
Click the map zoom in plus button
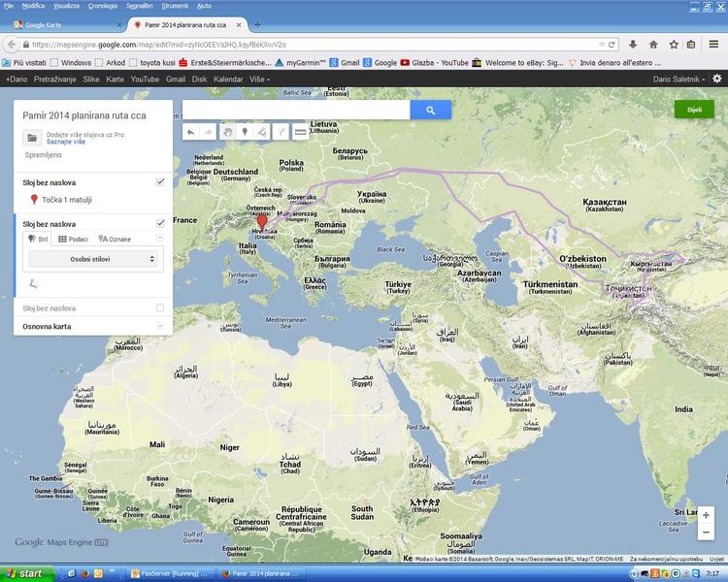[x=706, y=515]
